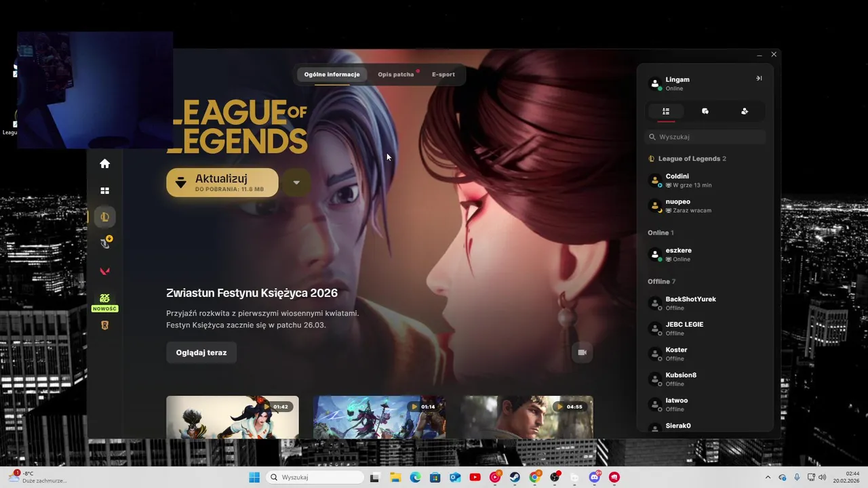Select friend eszkere
Image resolution: width=868 pixels, height=488 pixels.
705,255
